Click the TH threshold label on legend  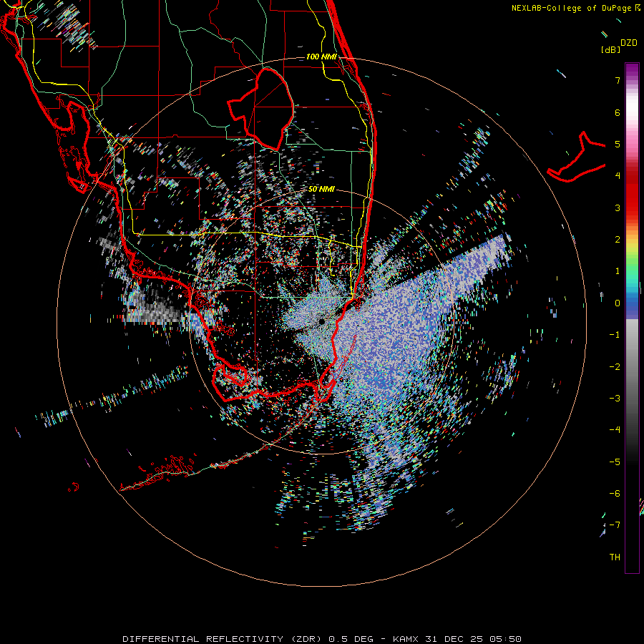tap(615, 557)
